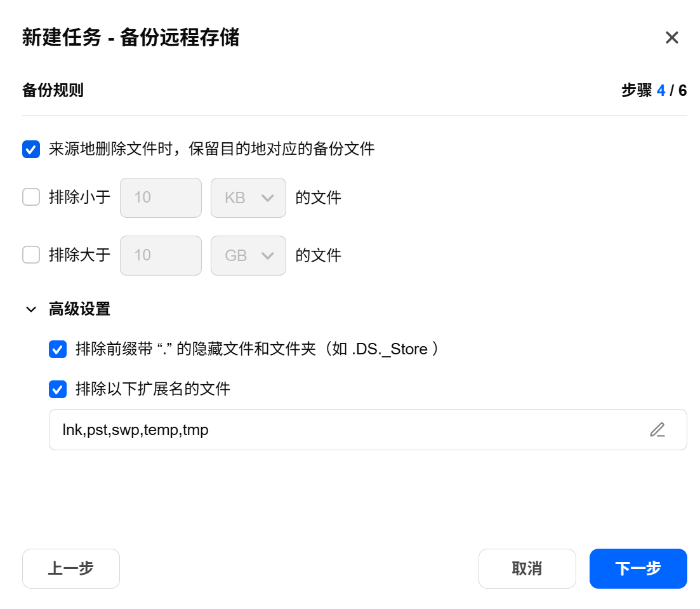Click the pencil edit icon for extensions

click(657, 430)
